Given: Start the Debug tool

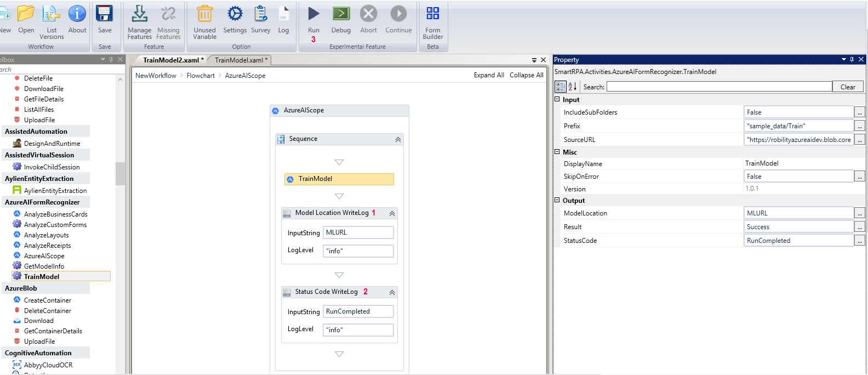Looking at the screenshot, I should point(341,14).
